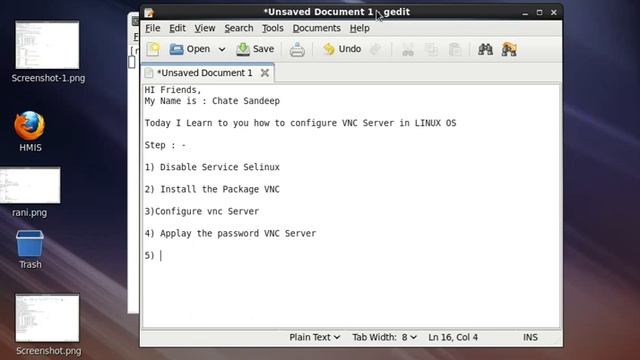The image size is (640, 360).
Task: Select the Screenshot-1.png desktop file
Action: pyautogui.click(x=48, y=51)
